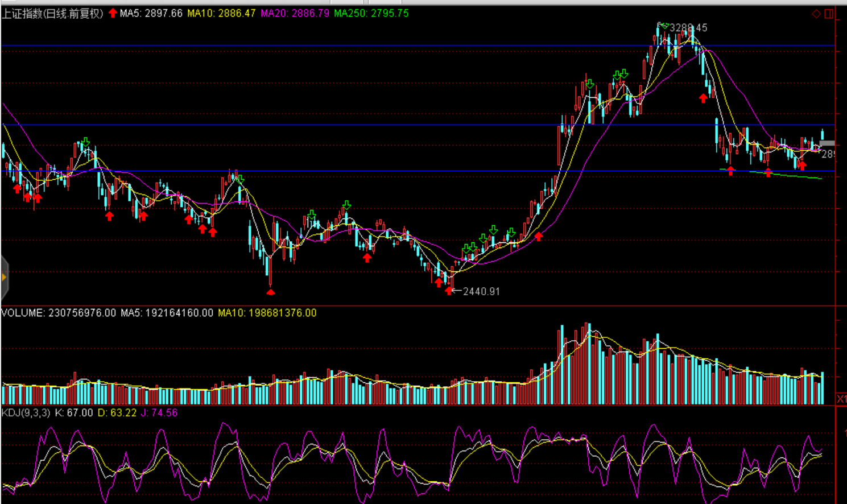This screenshot has width=847, height=504.
Task: Click the green MA250 indicator label
Action: (371, 13)
